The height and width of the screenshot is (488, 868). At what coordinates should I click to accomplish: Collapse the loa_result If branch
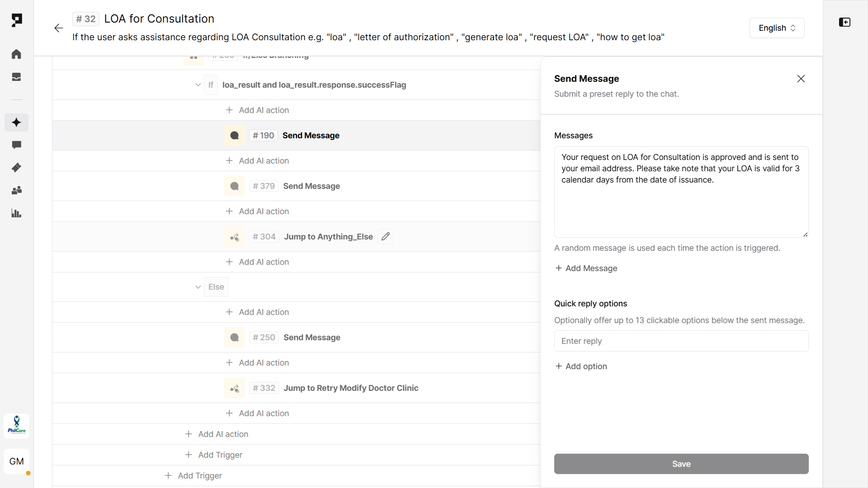pos(198,85)
